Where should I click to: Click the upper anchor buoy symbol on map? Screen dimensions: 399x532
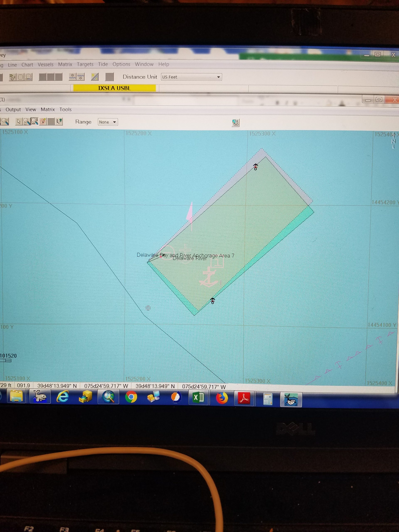(x=255, y=167)
